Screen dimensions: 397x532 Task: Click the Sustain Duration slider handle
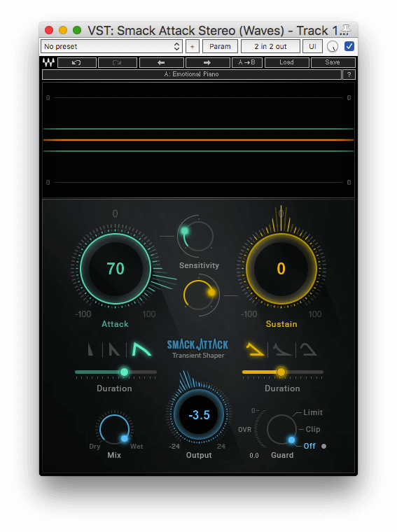coord(281,372)
